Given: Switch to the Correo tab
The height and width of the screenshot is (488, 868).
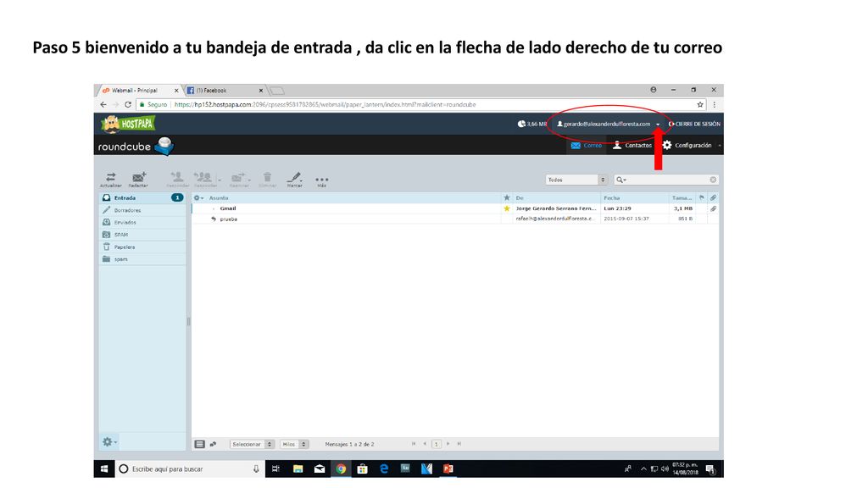Looking at the screenshot, I should 587,145.
